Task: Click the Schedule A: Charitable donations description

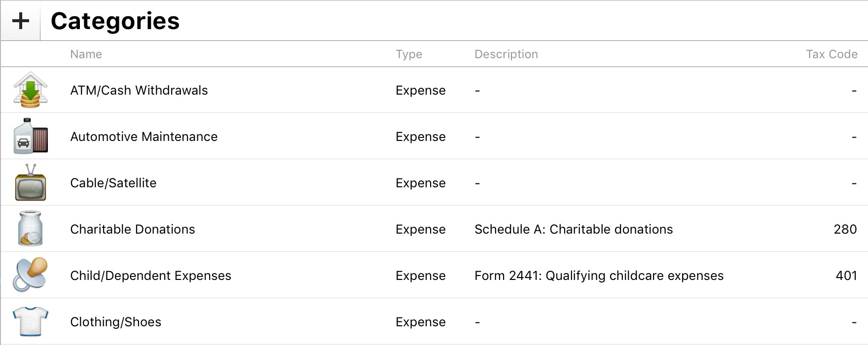Action: coord(574,230)
